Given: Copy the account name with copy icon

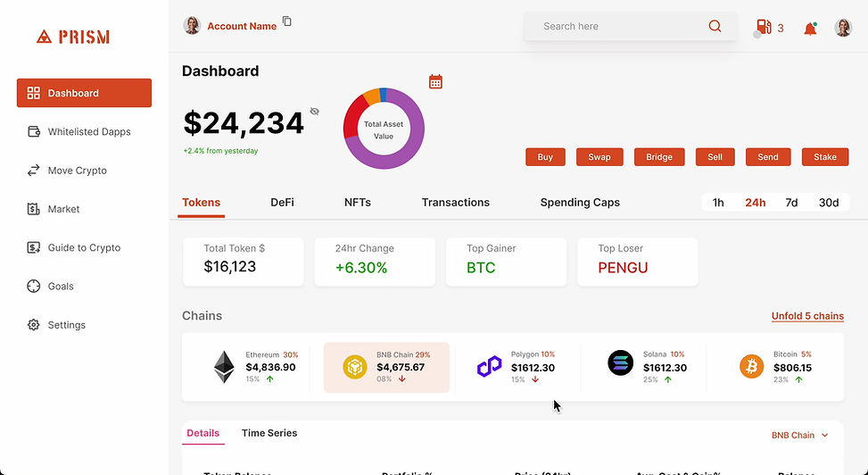Looking at the screenshot, I should tap(286, 21).
